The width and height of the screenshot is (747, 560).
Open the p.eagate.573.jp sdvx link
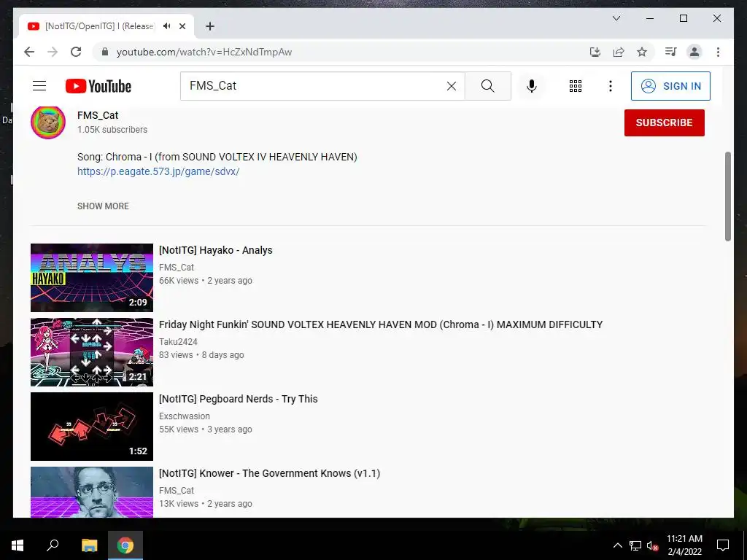pyautogui.click(x=158, y=171)
